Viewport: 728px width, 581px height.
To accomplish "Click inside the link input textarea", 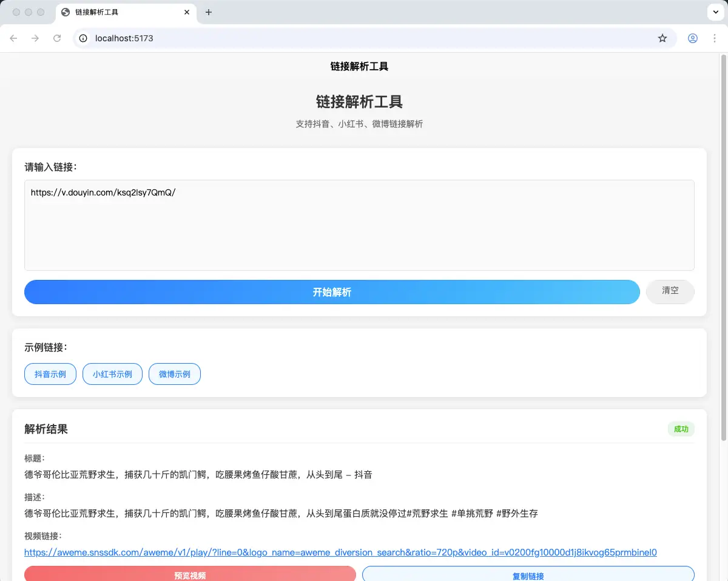I will point(359,231).
